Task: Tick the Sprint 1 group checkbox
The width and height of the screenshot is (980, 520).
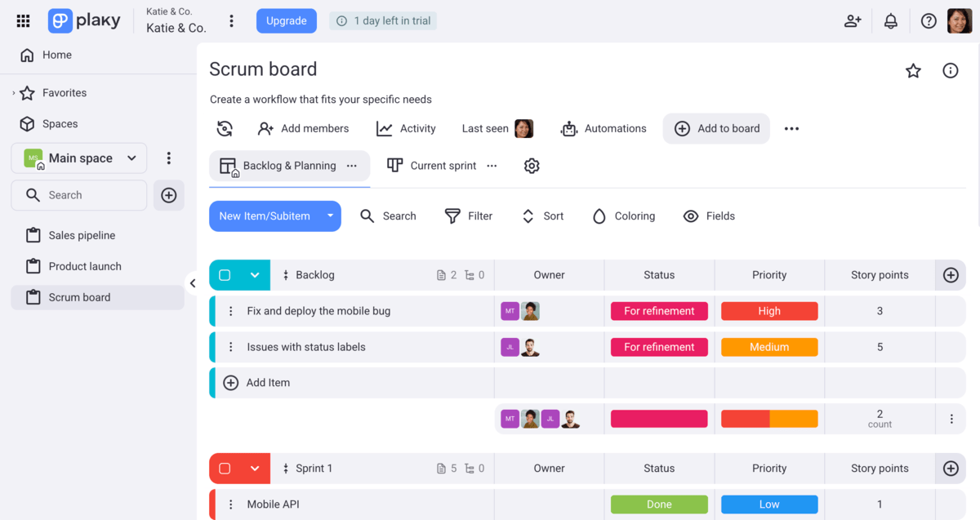Action: tap(225, 469)
